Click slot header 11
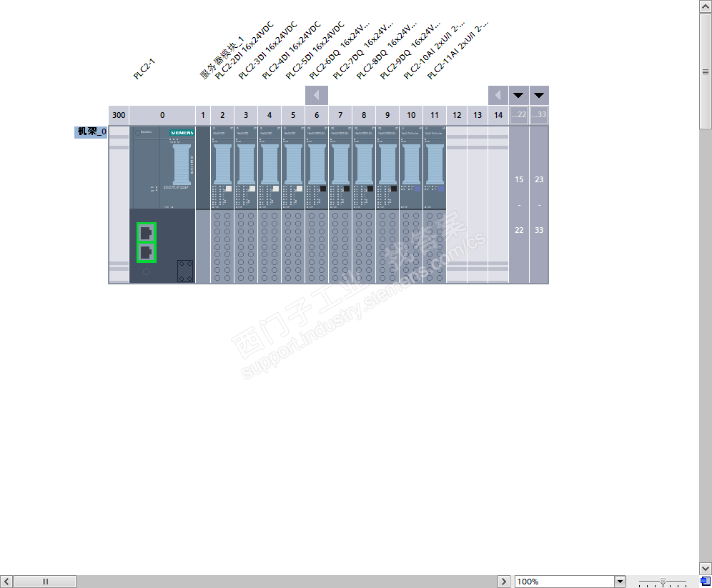 pos(435,115)
